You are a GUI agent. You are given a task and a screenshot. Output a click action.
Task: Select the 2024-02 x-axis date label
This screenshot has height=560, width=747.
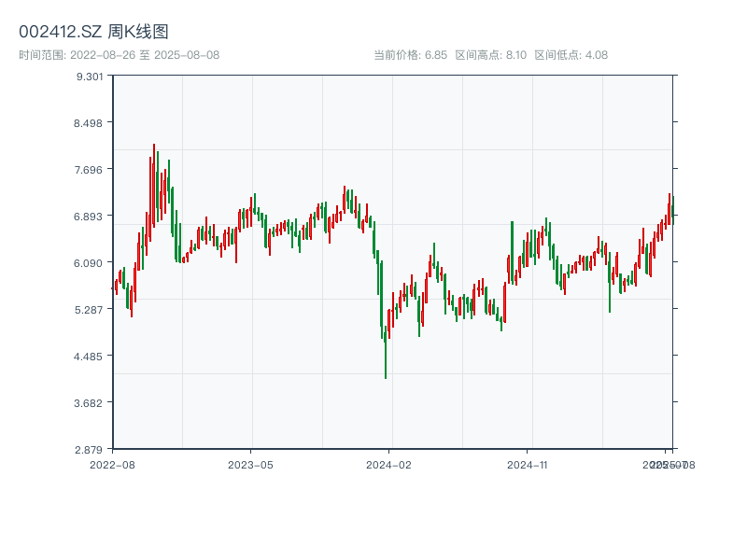[x=389, y=464]
